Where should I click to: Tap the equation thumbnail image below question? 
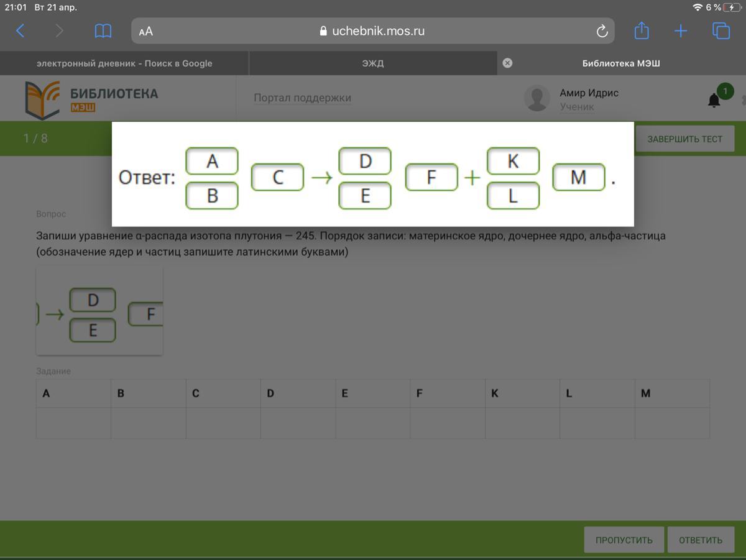(x=99, y=311)
